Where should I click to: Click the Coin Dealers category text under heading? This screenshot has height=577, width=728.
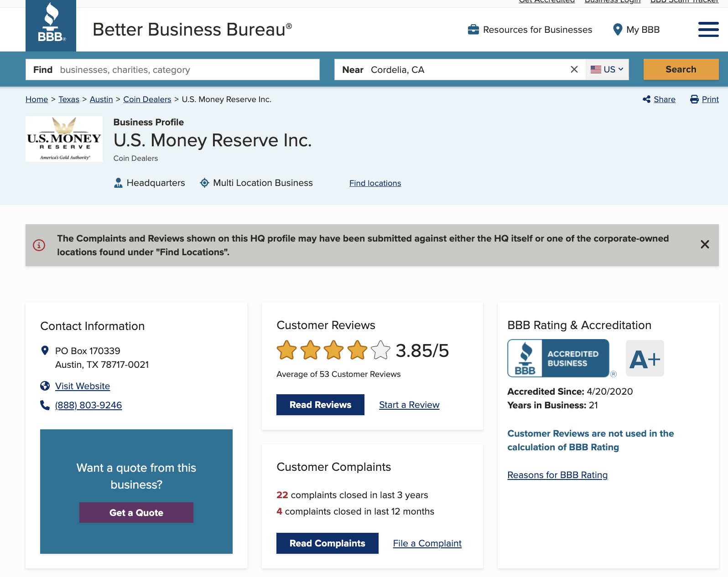click(x=135, y=158)
